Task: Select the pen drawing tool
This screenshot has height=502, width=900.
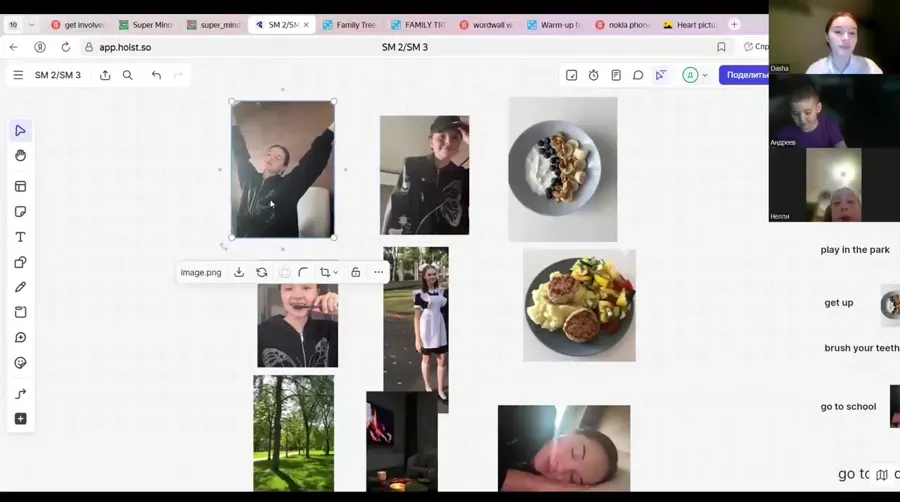Action: coord(20,287)
